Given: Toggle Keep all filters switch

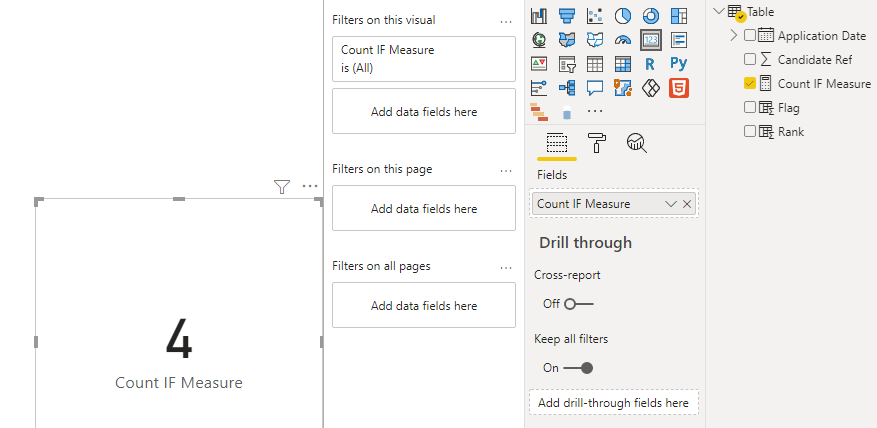Looking at the screenshot, I should (x=579, y=368).
